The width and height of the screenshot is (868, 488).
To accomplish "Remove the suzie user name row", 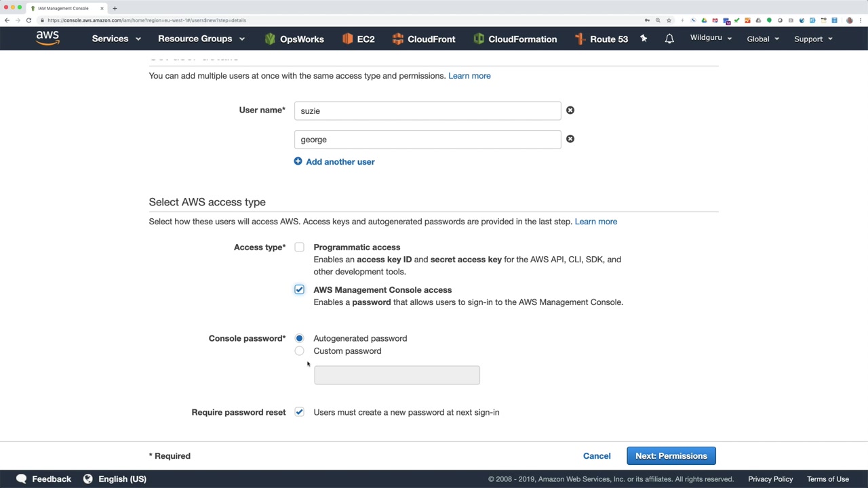I will coord(570,110).
